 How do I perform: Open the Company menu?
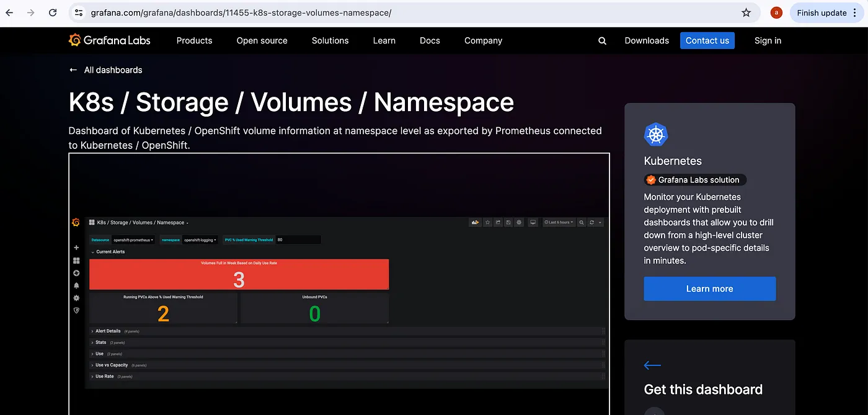(484, 40)
